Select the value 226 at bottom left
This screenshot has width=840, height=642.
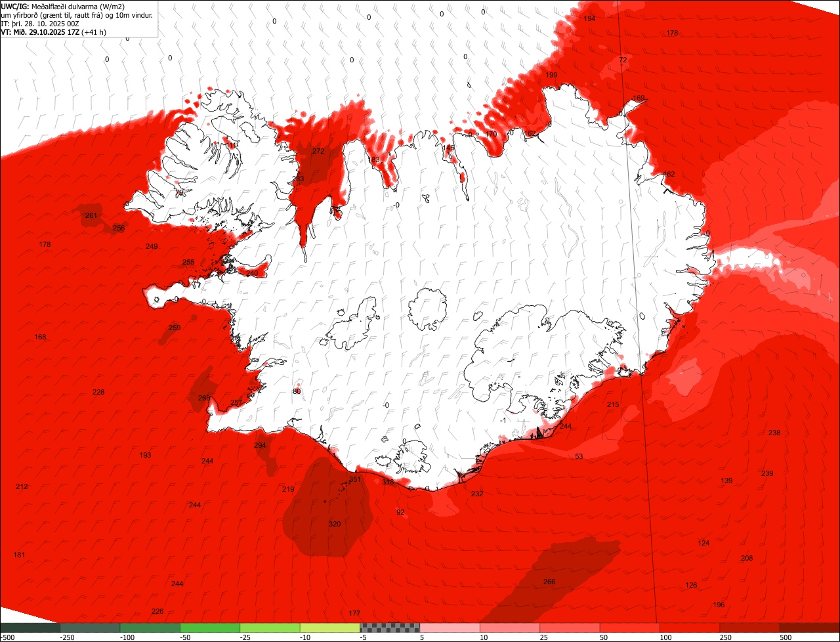pyautogui.click(x=157, y=611)
